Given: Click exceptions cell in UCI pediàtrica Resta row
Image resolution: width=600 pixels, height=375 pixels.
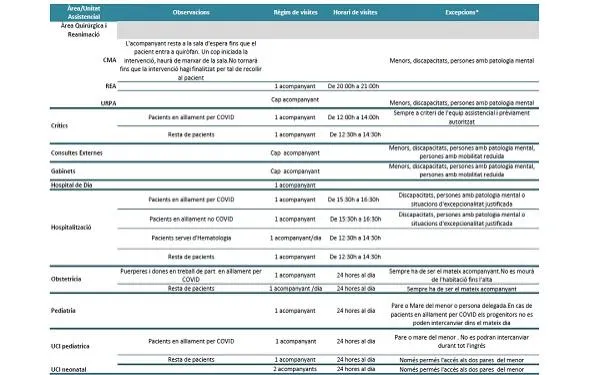Looking at the screenshot, I should 462,360.
